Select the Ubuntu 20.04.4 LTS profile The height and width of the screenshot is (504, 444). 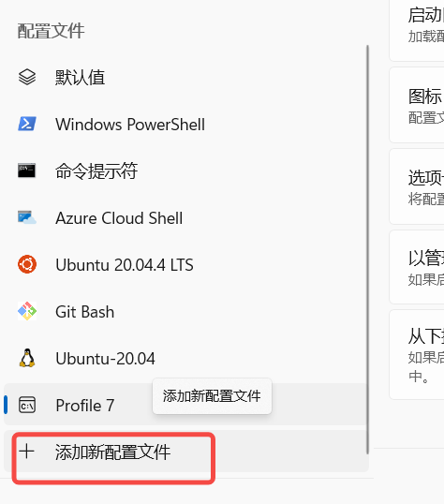(x=185, y=264)
